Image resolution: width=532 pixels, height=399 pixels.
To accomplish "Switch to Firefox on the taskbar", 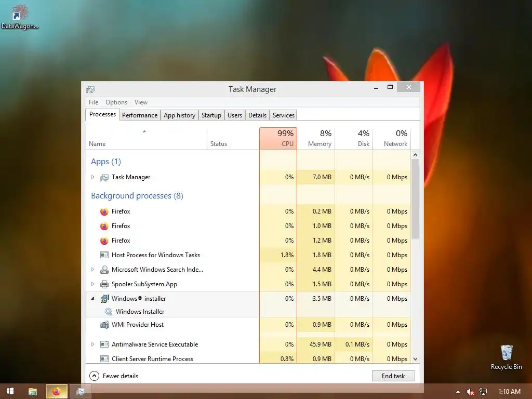I will point(56,392).
